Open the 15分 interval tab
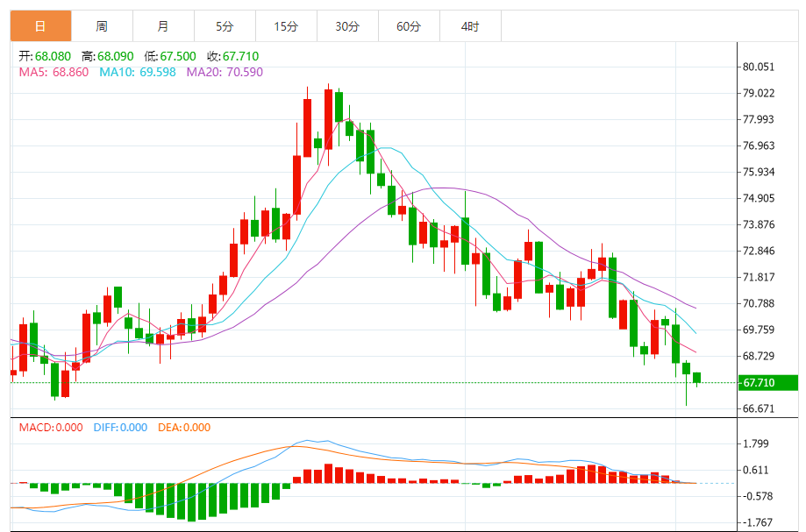806x532 pixels. (x=286, y=26)
